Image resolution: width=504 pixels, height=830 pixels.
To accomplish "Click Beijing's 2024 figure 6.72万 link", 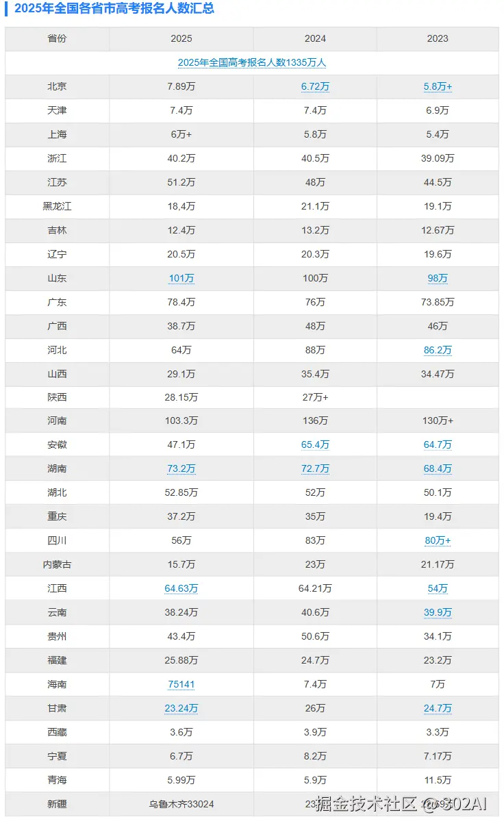I will (x=315, y=87).
